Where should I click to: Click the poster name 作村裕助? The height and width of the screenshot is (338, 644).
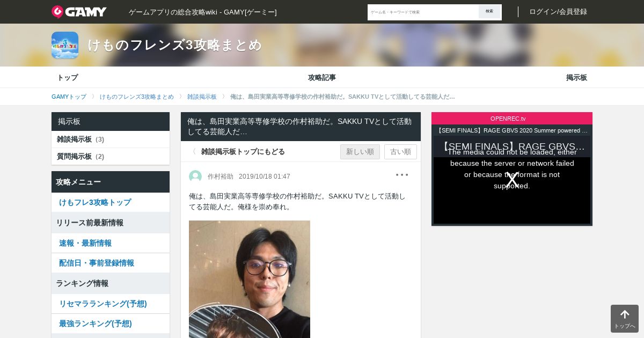pos(221,177)
